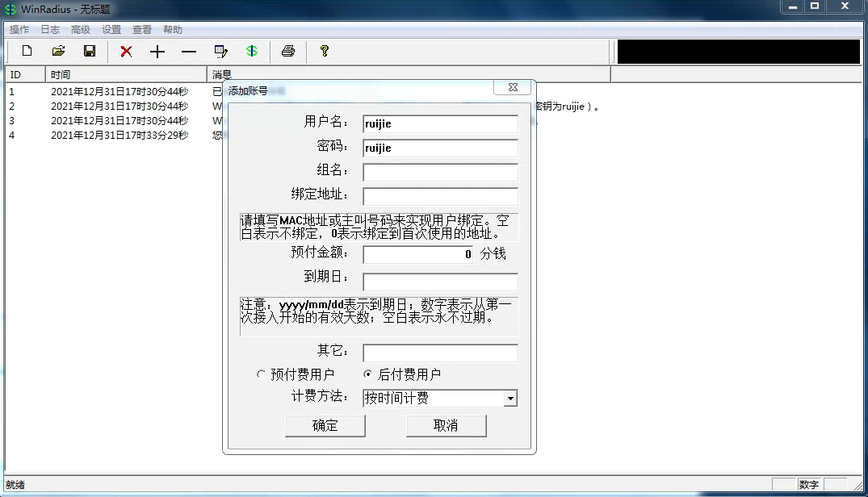This screenshot has height=497, width=868.
Task: Open the 查看 menu
Action: [142, 30]
